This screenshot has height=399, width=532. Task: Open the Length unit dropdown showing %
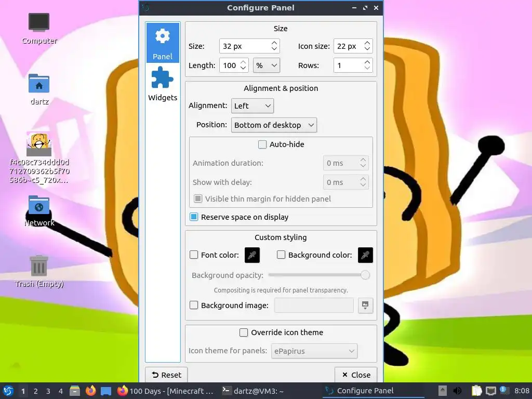(x=267, y=65)
